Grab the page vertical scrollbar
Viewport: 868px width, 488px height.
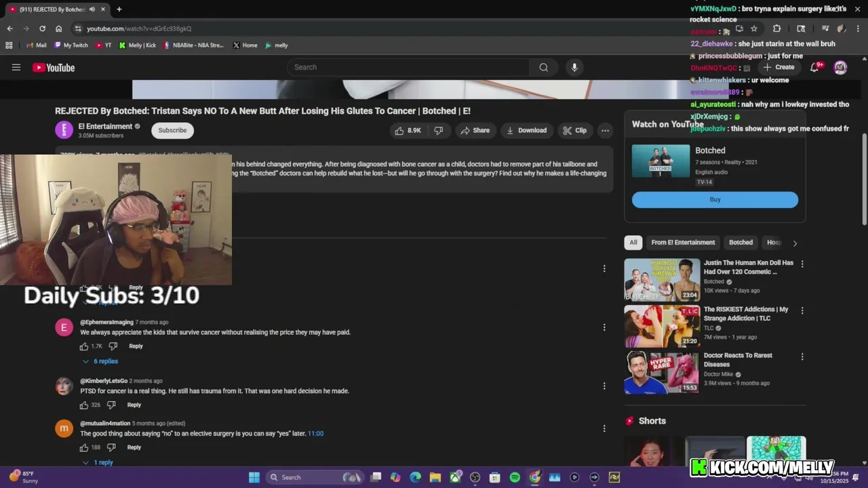click(x=864, y=179)
